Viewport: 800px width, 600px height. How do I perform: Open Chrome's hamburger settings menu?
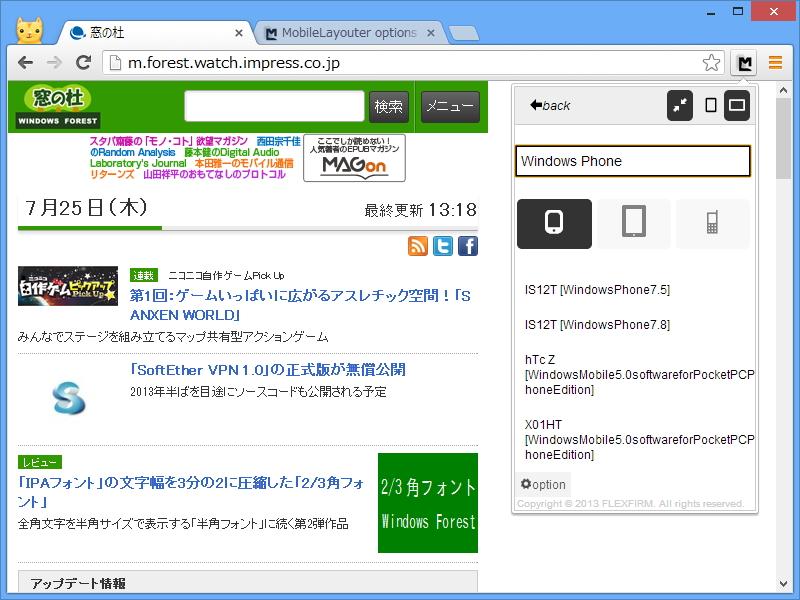coord(777,62)
